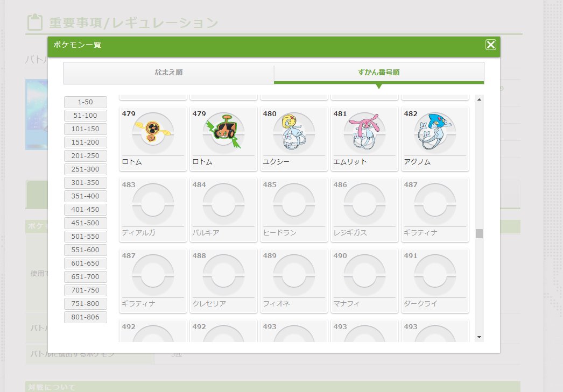Select the greyed-out 491 ダークライ card

(435, 281)
